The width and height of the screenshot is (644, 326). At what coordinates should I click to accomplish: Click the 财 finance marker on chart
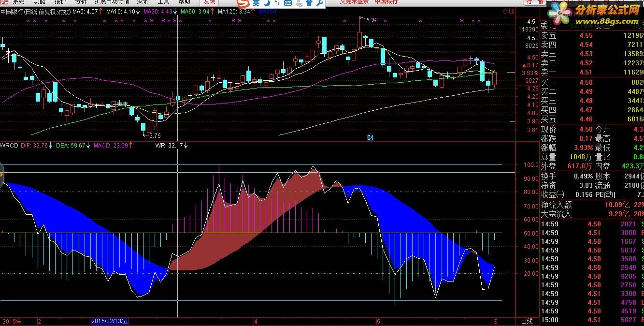(370, 137)
